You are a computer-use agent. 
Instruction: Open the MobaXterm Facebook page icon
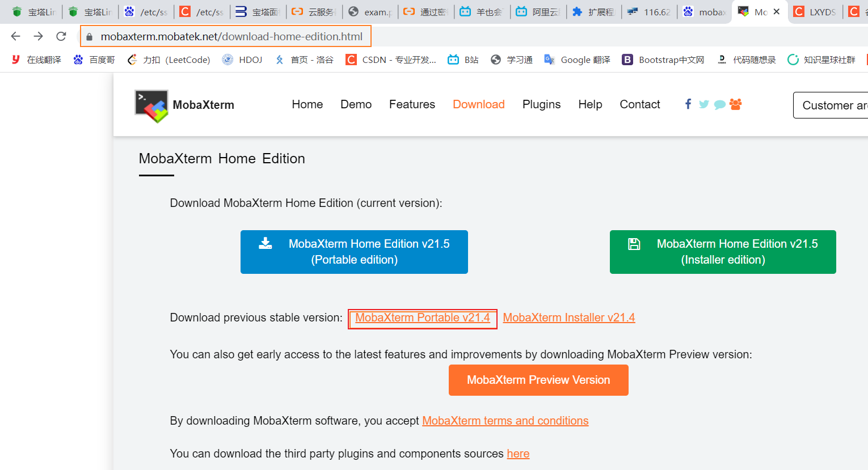click(x=688, y=104)
